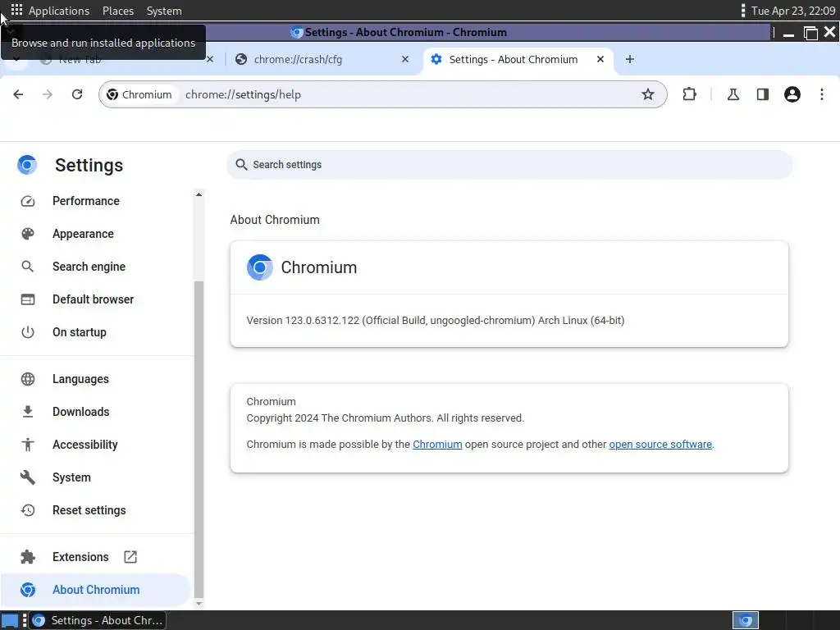The width and height of the screenshot is (840, 630).
Task: Select the Settings - About Chromium tab
Action: [x=514, y=59]
